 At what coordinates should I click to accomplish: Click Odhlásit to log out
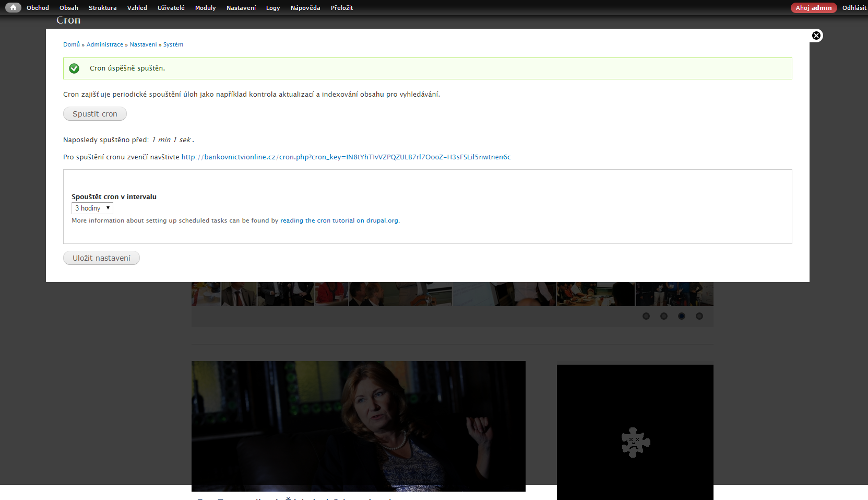click(854, 8)
